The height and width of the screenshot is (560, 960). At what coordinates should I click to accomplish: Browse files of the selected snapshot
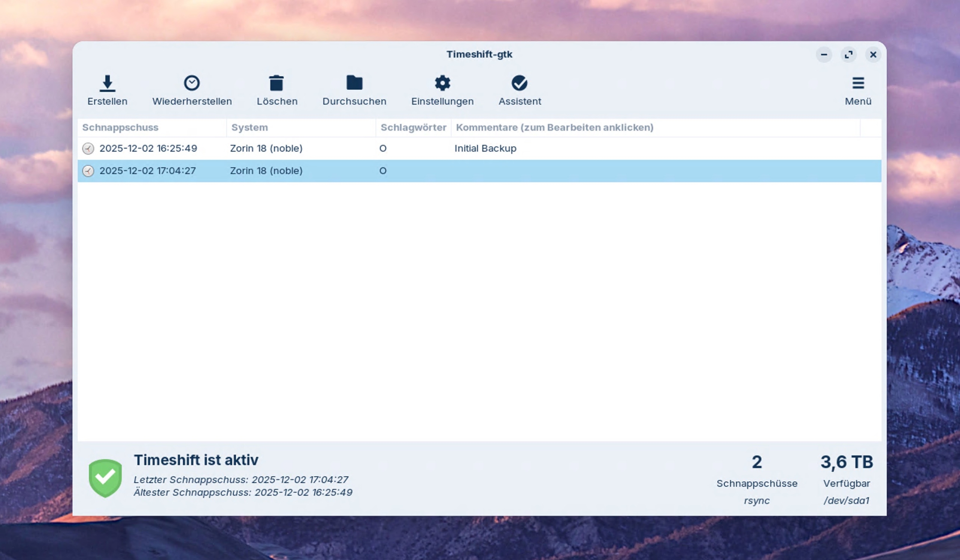(x=354, y=90)
